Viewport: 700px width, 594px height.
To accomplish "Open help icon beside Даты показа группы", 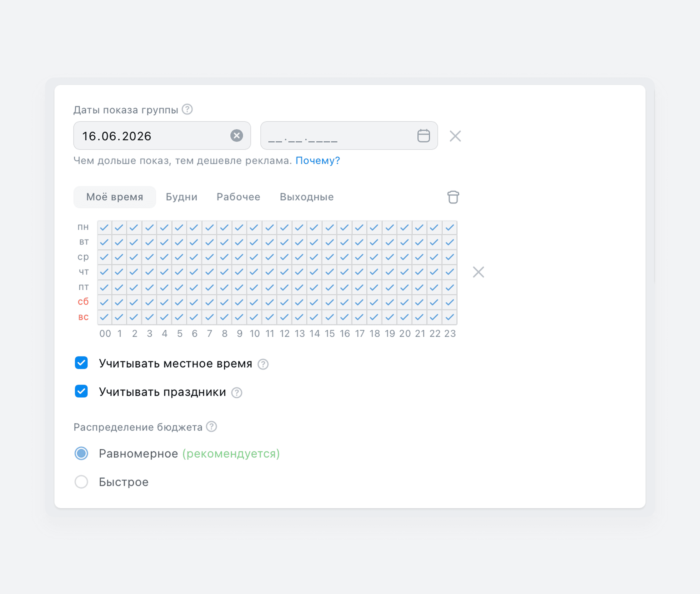I will pos(187,109).
